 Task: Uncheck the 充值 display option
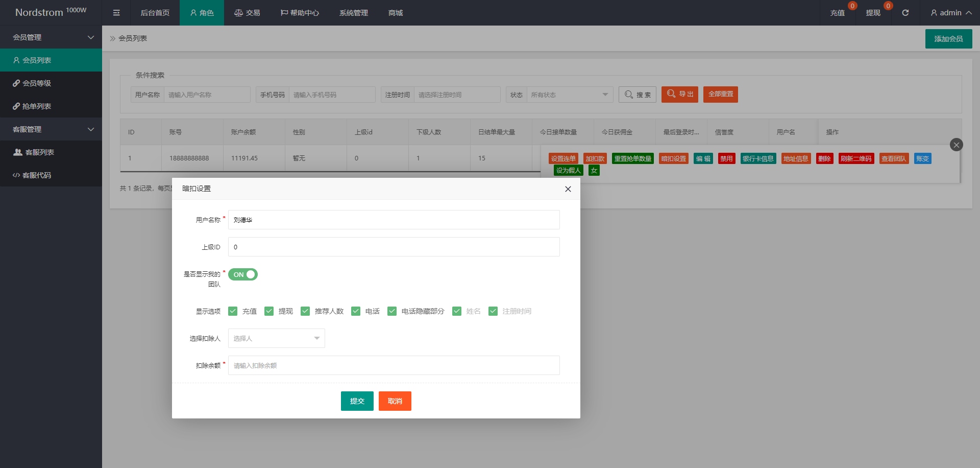tap(233, 311)
